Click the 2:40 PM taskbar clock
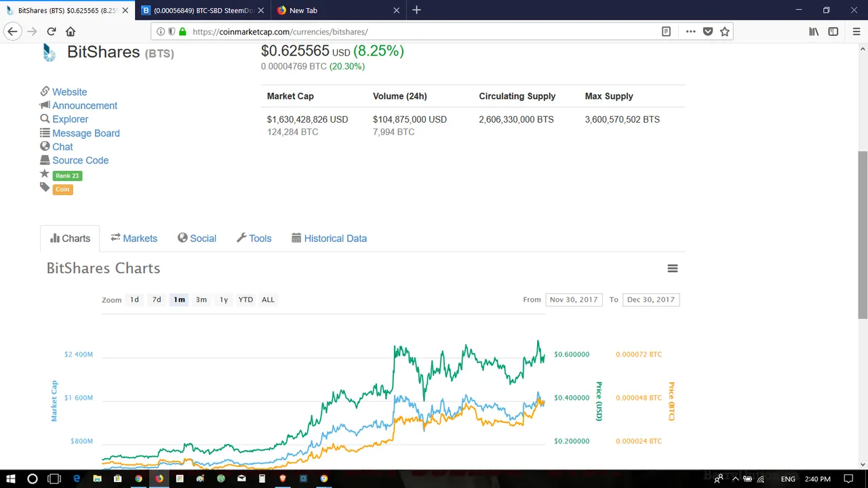The width and height of the screenshot is (868, 488). [816, 479]
